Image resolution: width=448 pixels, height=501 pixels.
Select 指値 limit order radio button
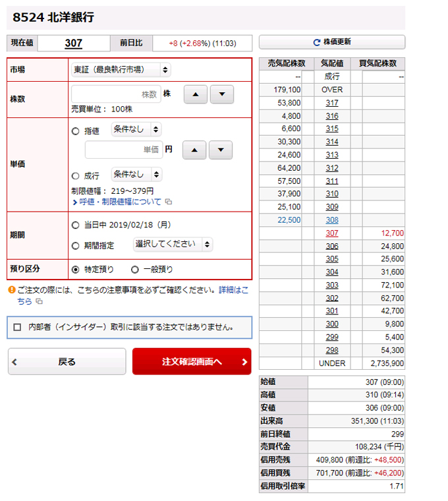point(75,131)
